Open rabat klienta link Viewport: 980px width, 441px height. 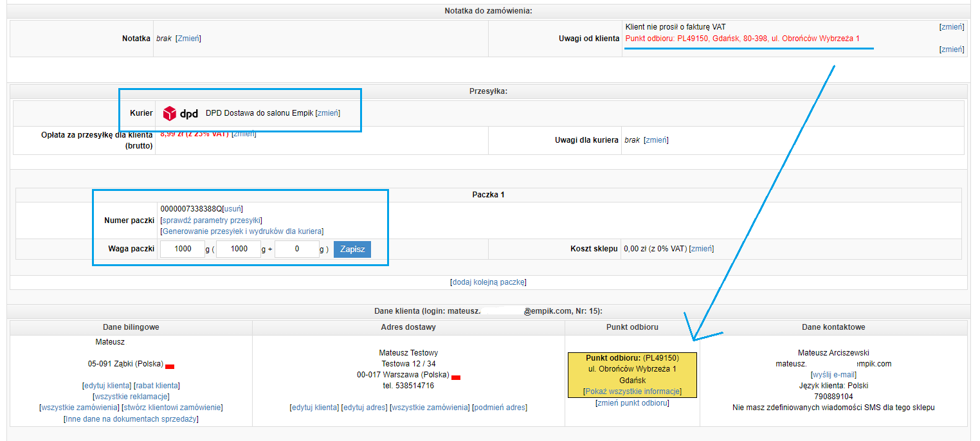coord(157,386)
